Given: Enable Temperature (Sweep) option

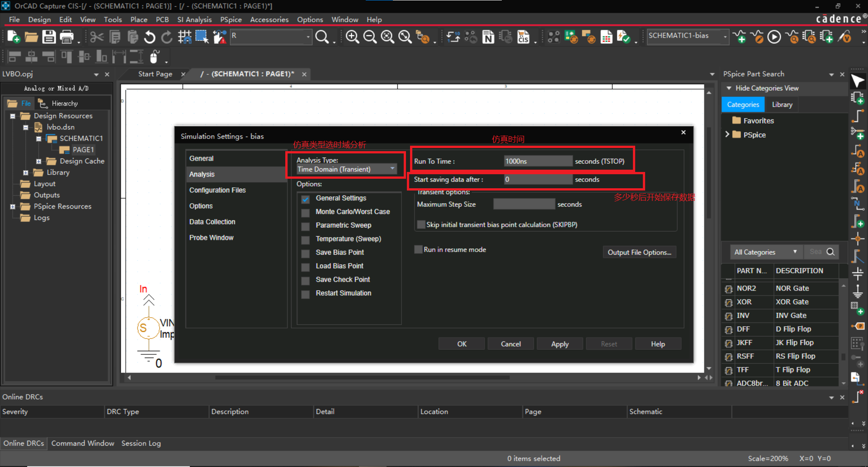Looking at the screenshot, I should 306,240.
